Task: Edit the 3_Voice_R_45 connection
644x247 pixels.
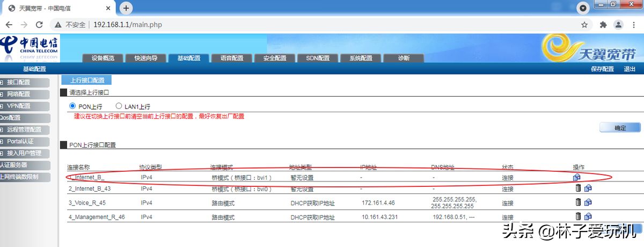Action: [588, 202]
